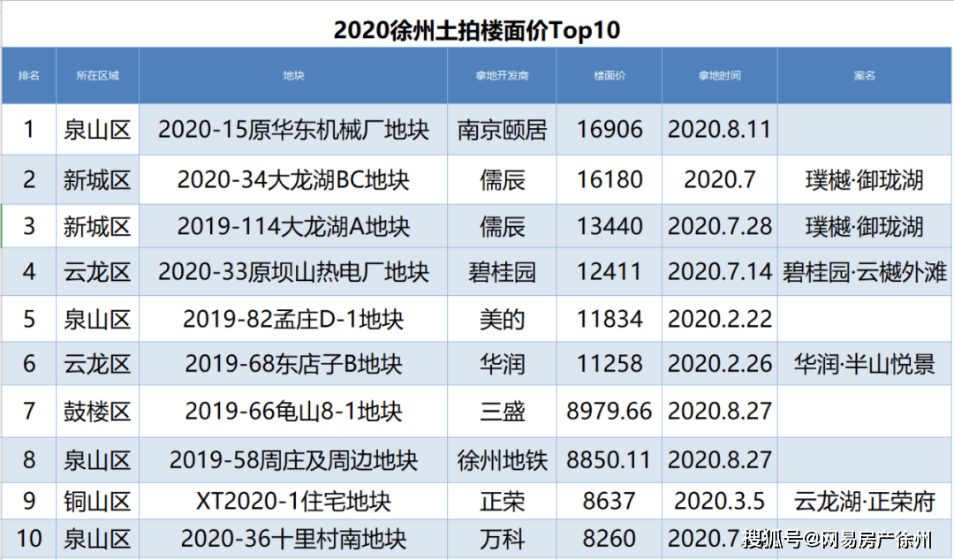Image resolution: width=954 pixels, height=560 pixels.
Task: Select the date cell 2020.2.26
Action: (x=720, y=364)
